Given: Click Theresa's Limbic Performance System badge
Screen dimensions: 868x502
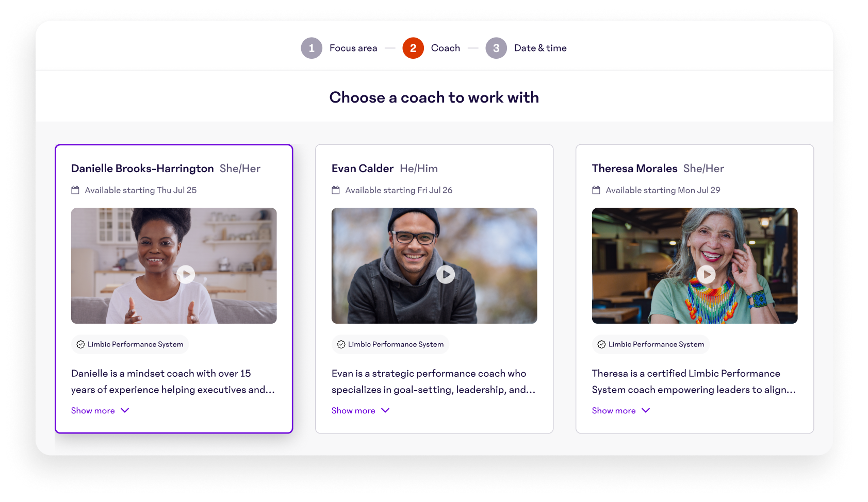Looking at the screenshot, I should pyautogui.click(x=651, y=344).
